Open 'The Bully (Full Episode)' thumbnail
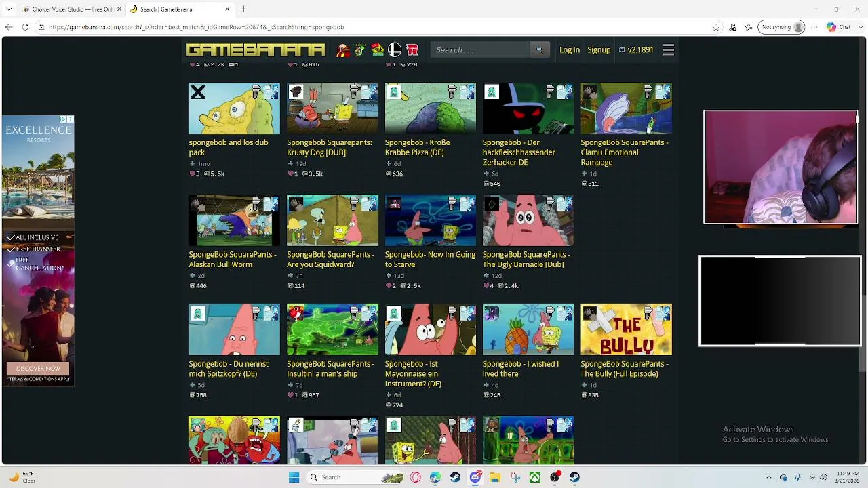 coord(626,330)
